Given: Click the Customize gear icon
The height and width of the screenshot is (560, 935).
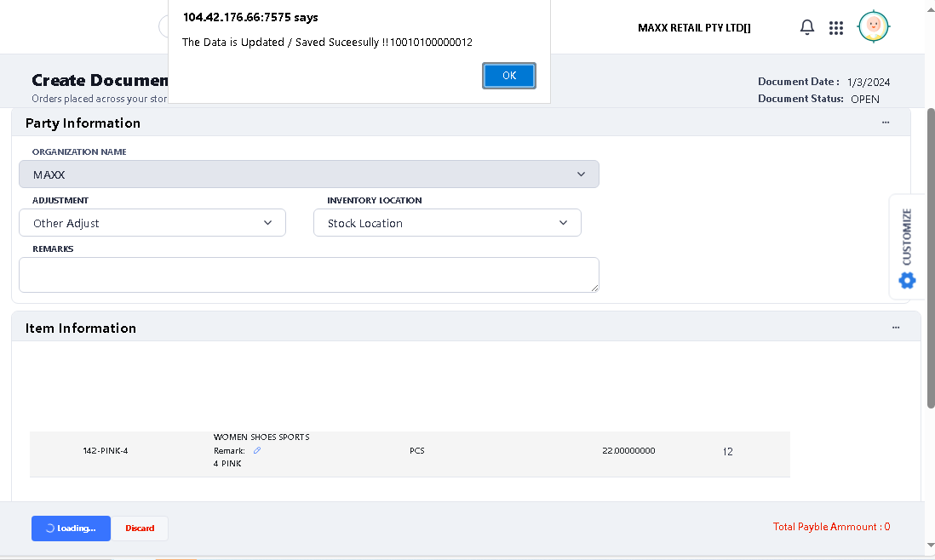Looking at the screenshot, I should point(907,280).
